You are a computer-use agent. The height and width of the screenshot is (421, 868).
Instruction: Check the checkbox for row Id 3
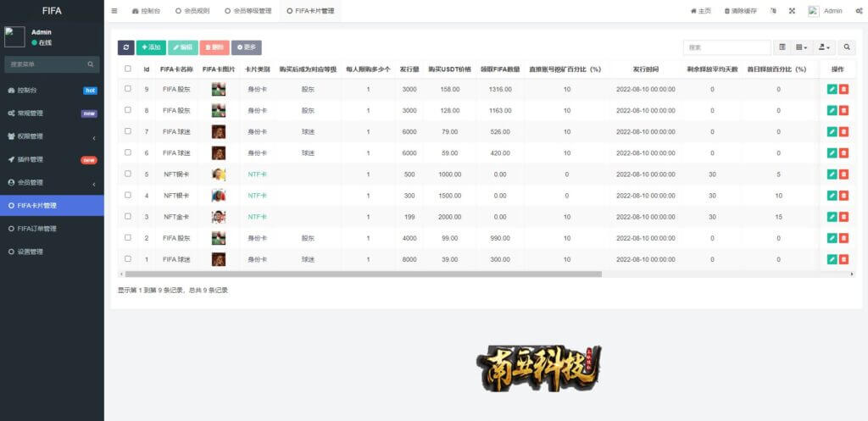click(128, 216)
